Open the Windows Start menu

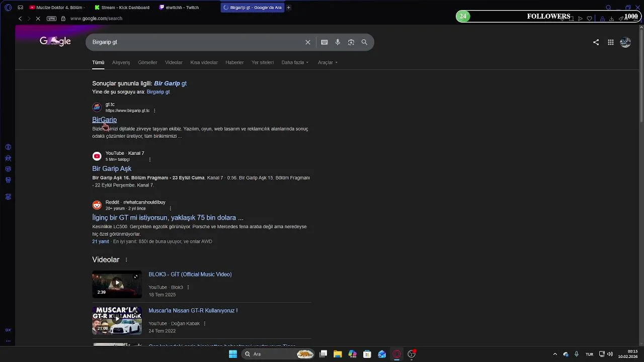(233, 354)
